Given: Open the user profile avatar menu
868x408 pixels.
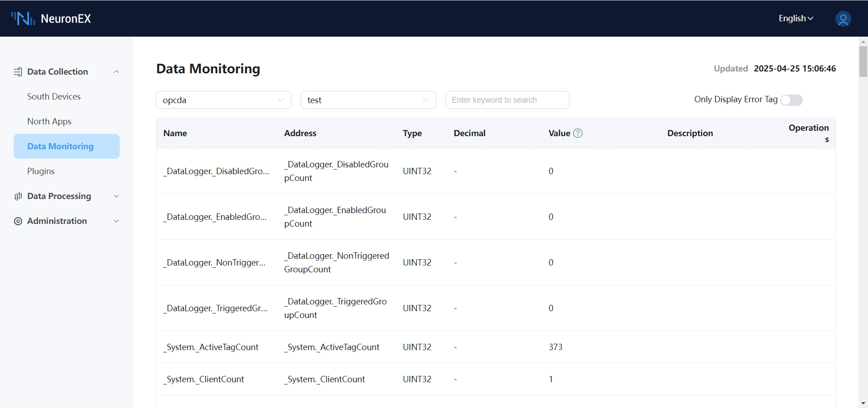Looking at the screenshot, I should (x=843, y=19).
